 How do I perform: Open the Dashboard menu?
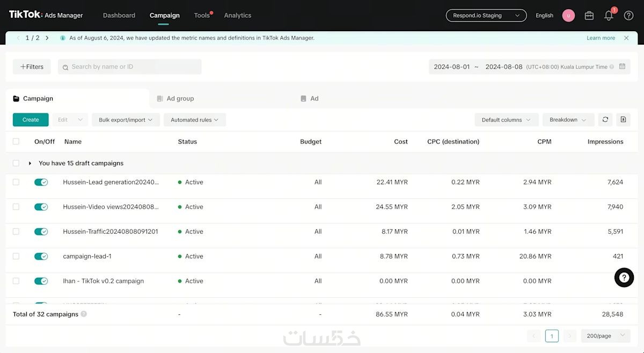tap(119, 16)
